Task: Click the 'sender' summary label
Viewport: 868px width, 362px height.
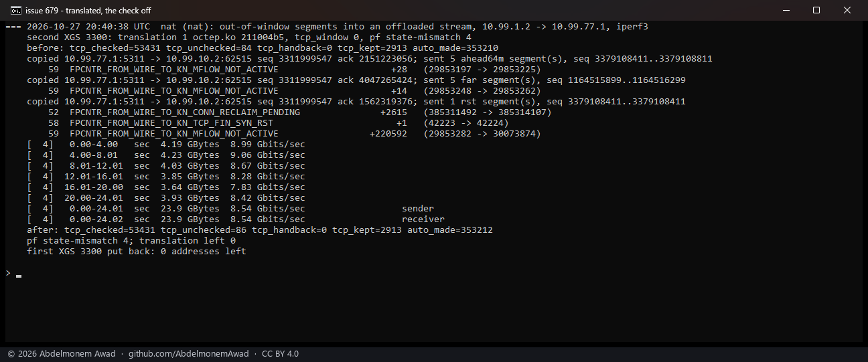Action: [418, 209]
